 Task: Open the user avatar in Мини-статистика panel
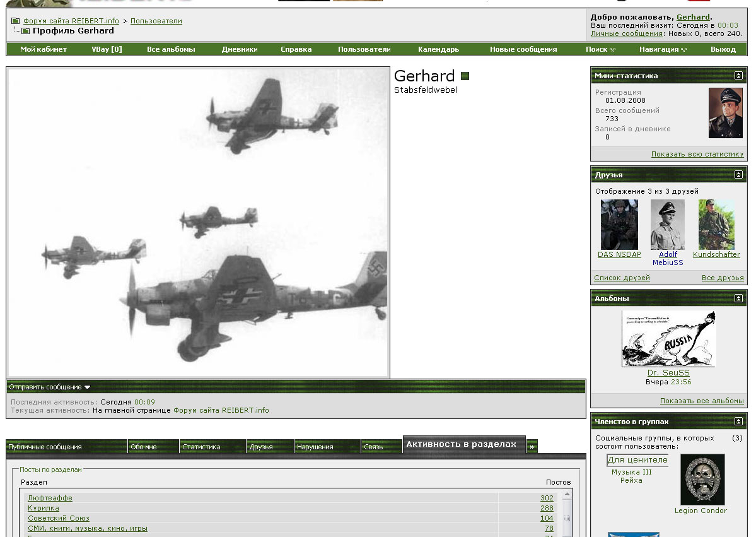point(725,113)
